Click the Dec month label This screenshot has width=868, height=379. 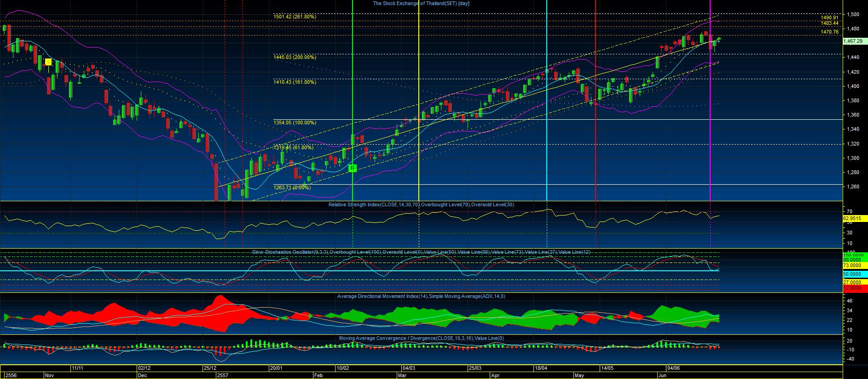coord(143,375)
